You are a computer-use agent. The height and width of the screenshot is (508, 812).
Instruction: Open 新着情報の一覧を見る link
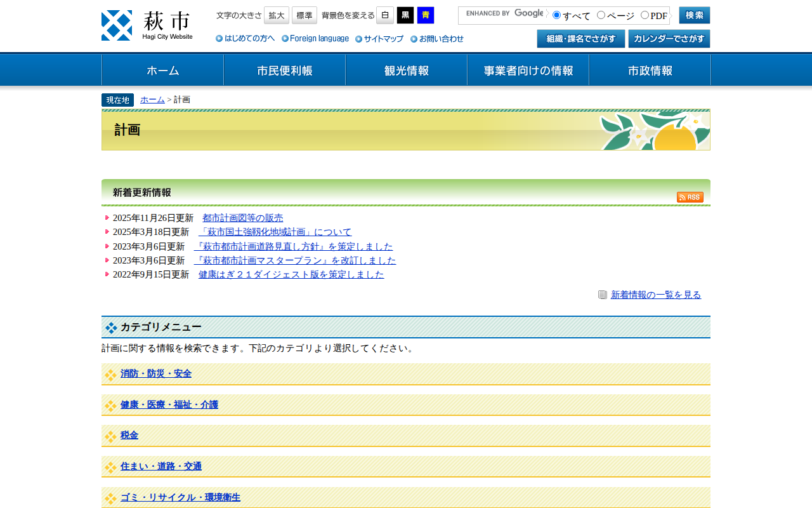click(656, 295)
